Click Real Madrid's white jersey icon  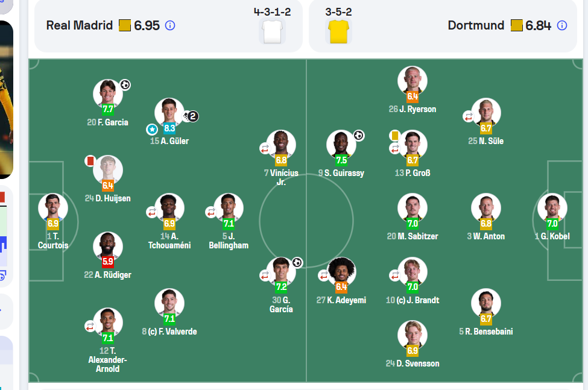(x=272, y=32)
